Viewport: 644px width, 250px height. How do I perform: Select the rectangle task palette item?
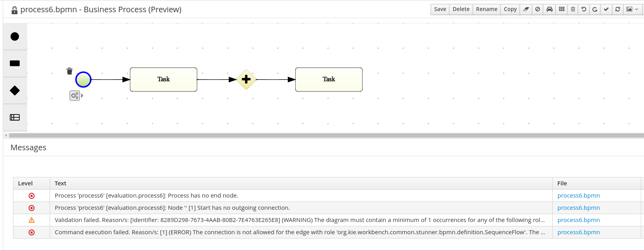tap(15, 63)
